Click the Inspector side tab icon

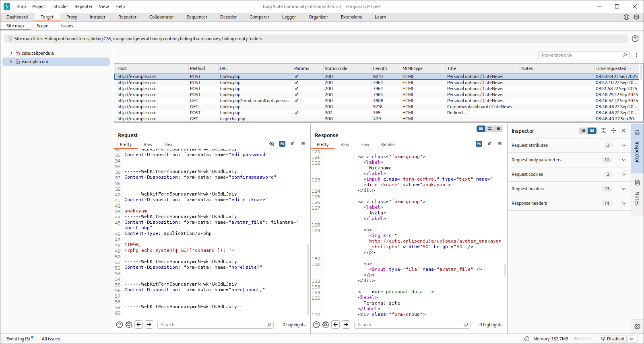click(x=637, y=132)
